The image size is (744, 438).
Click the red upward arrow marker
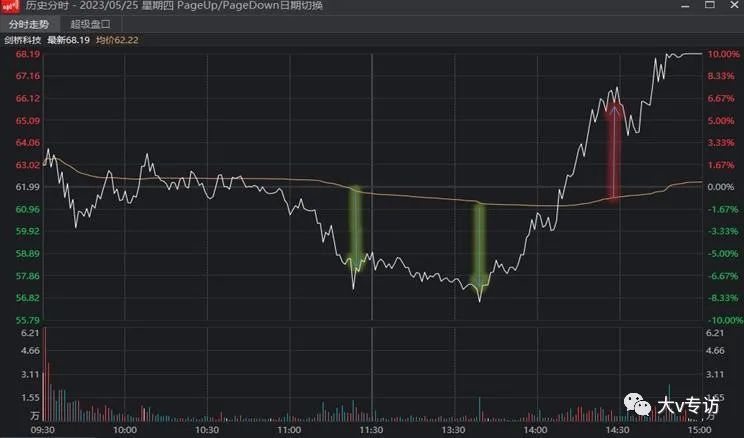[615, 150]
